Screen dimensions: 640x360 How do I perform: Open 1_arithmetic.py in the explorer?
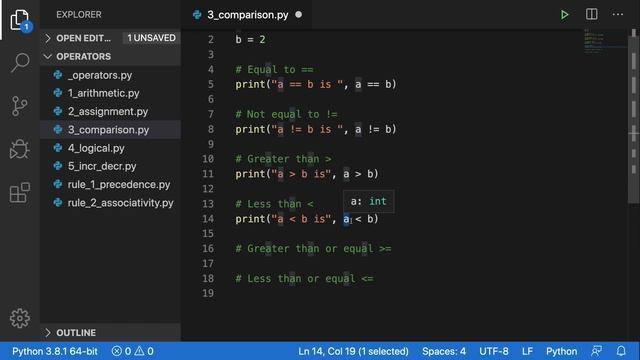110,93
